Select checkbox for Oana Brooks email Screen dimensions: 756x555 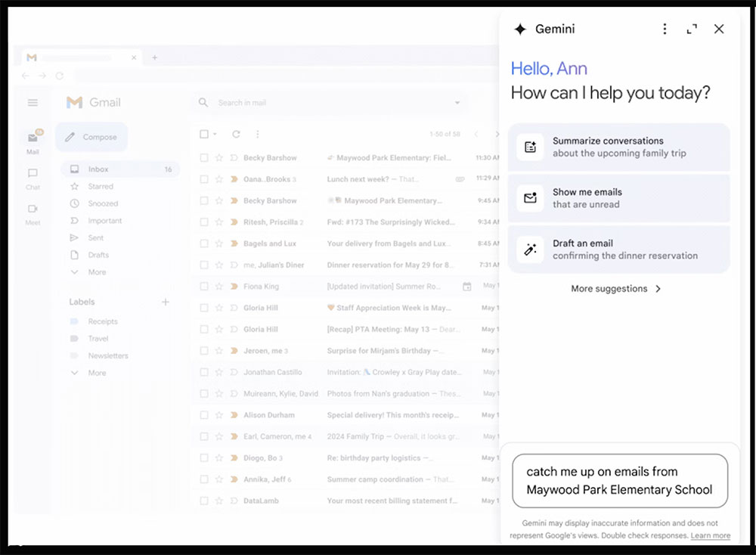pyautogui.click(x=204, y=179)
